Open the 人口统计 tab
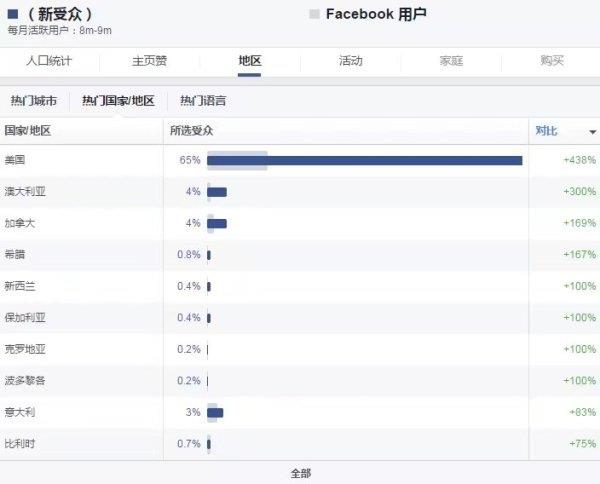Screen dimensions: 600x484 coord(49,61)
